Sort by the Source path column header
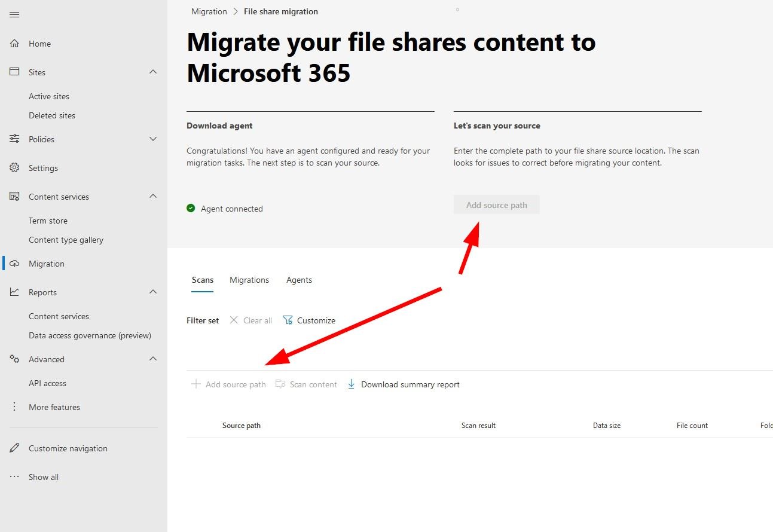The image size is (773, 532). 242,426
